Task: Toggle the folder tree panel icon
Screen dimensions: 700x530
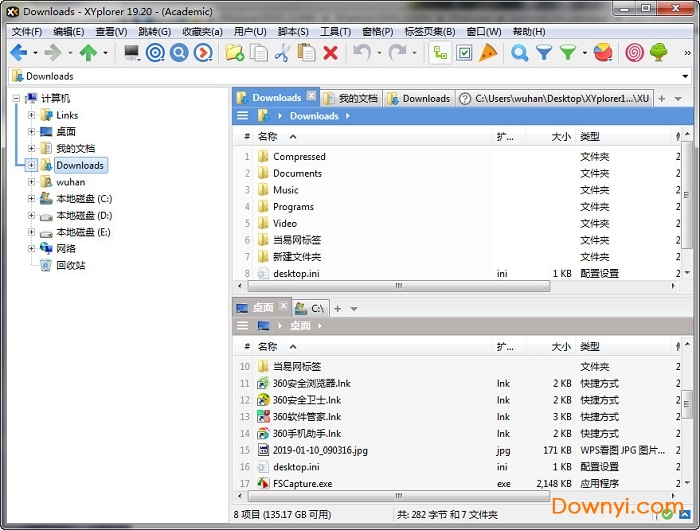Action: click(440, 53)
